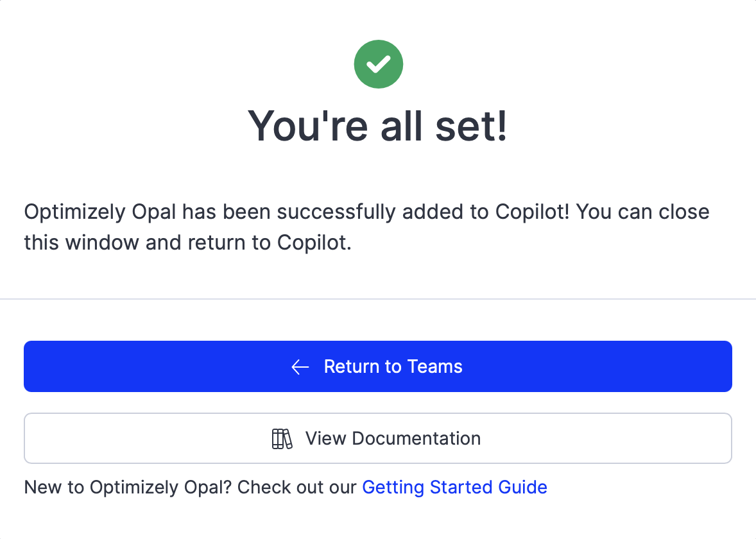This screenshot has height=539, width=756.
Task: Select the left arrow icon inside Return to Teams
Action: click(300, 366)
